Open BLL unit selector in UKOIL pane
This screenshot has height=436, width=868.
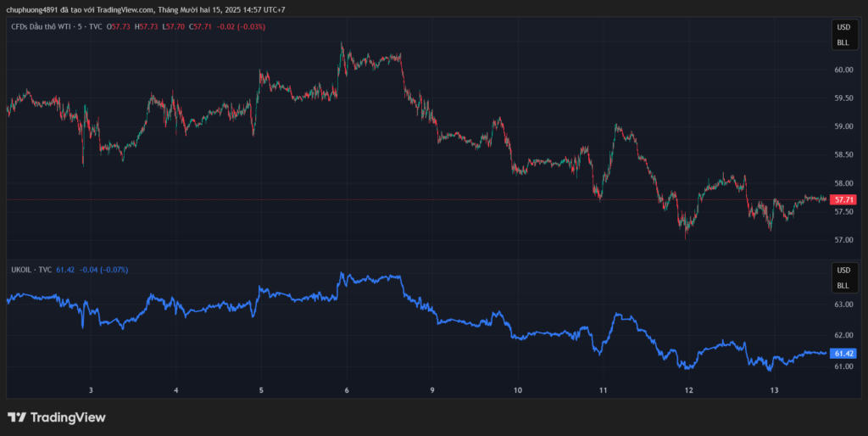pyautogui.click(x=843, y=286)
